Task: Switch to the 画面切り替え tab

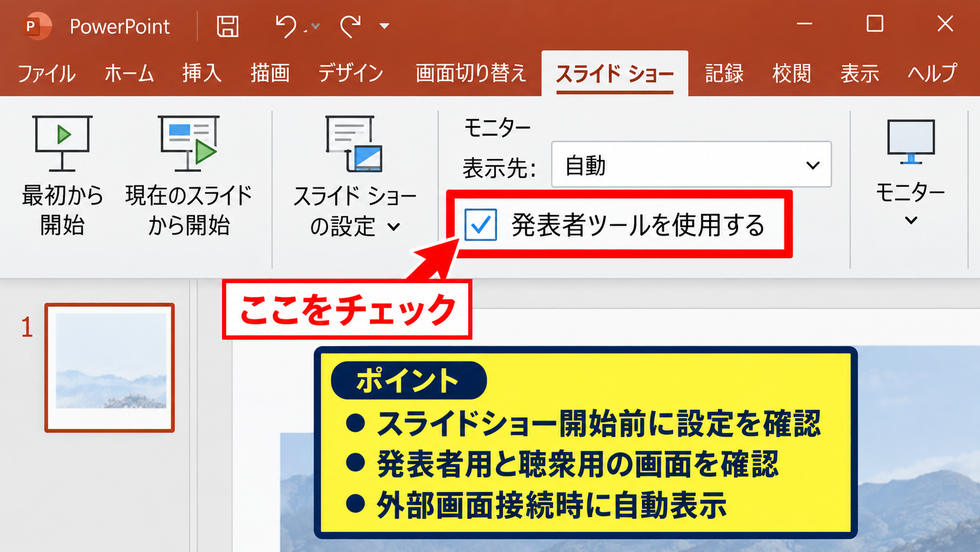Action: click(x=471, y=73)
